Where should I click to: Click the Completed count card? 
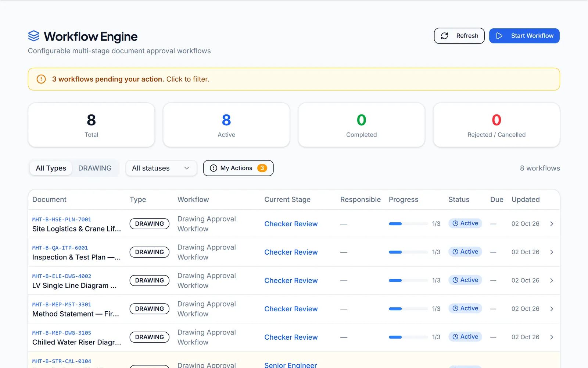(362, 125)
